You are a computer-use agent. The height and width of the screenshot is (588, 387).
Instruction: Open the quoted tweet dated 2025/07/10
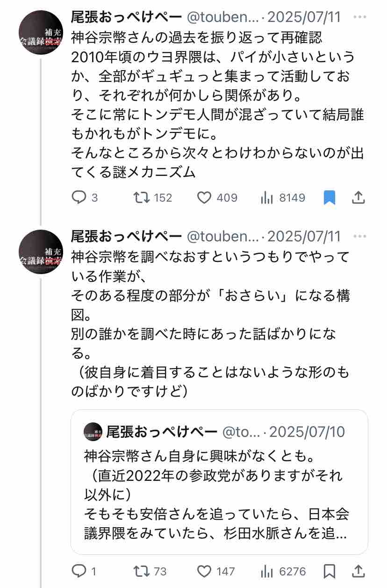(219, 482)
